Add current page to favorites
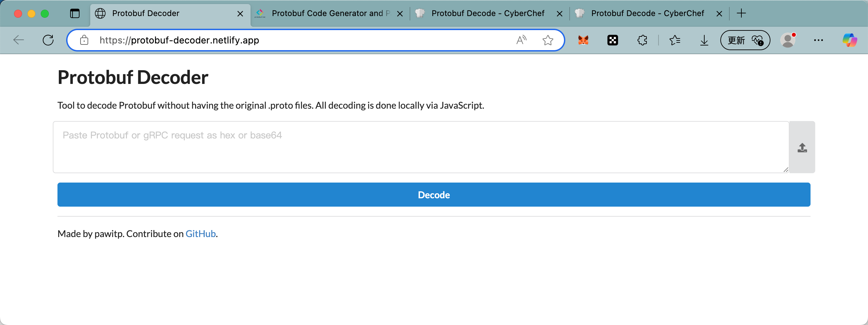The width and height of the screenshot is (868, 325). point(548,40)
